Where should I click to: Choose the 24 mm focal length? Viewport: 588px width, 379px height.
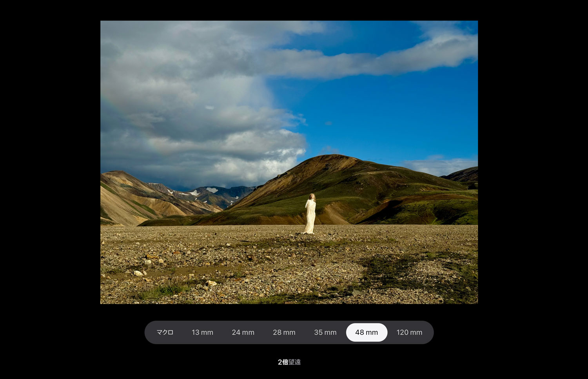[243, 332]
